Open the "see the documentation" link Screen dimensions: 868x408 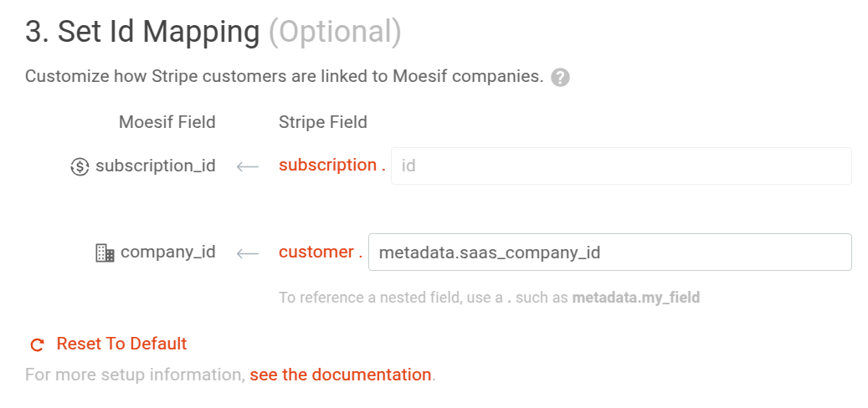[340, 375]
